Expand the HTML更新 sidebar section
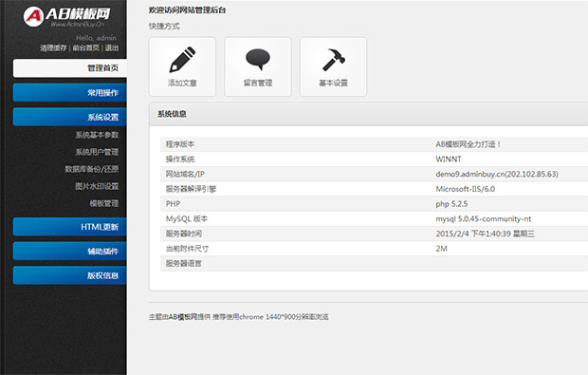588x375 pixels. click(70, 227)
